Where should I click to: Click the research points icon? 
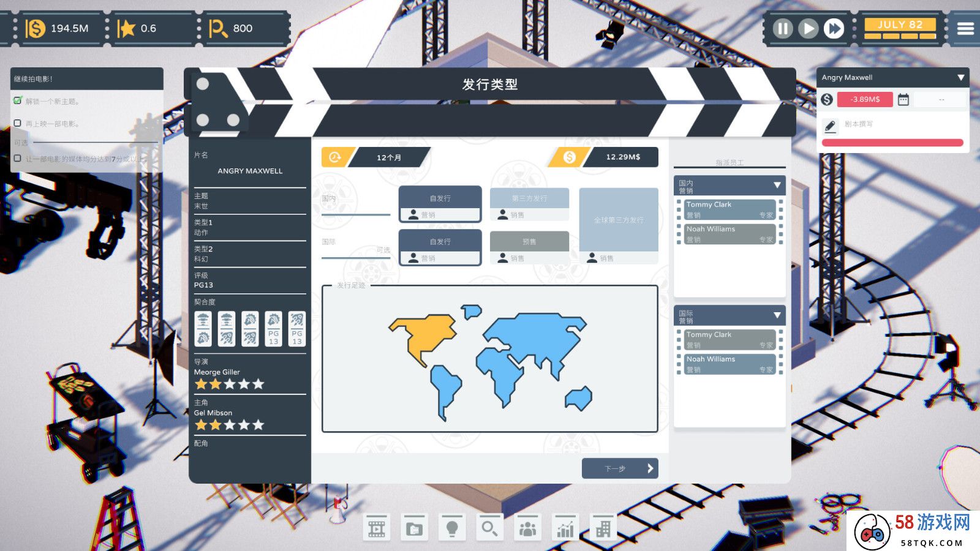[217, 28]
